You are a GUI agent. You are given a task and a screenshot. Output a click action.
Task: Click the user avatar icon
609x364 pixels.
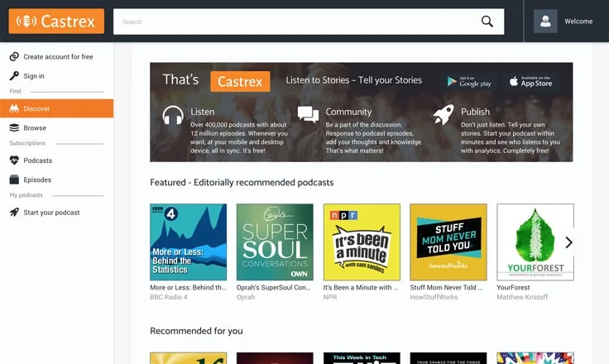545,22
